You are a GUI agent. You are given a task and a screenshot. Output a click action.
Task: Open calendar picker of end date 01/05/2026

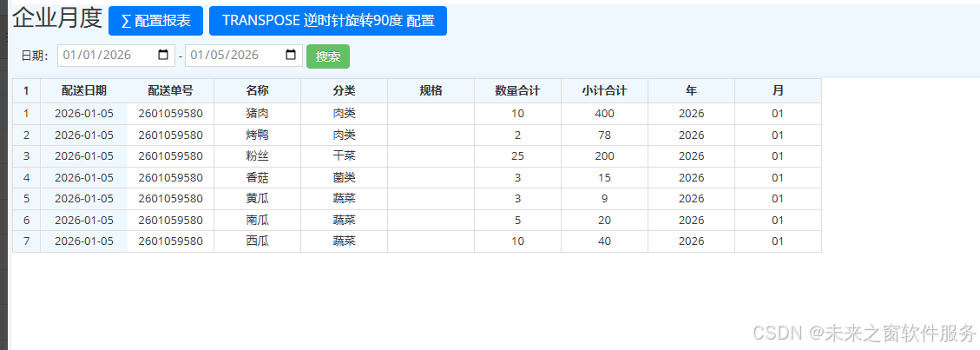point(292,55)
